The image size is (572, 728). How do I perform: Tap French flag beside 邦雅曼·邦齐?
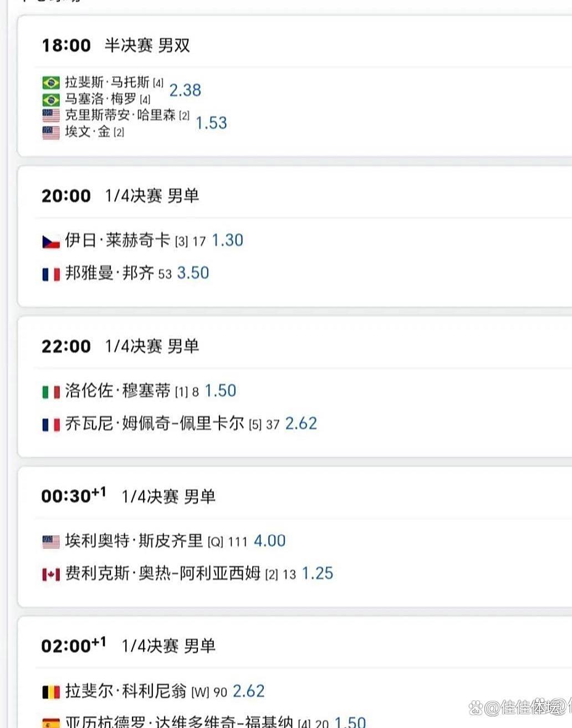click(x=51, y=274)
